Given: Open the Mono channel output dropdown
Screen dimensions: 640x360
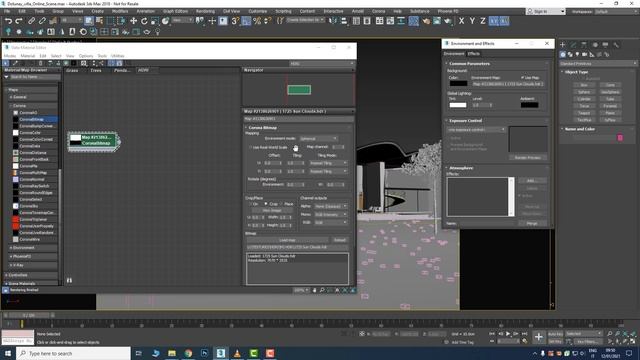Looking at the screenshot, I should [x=331, y=214].
